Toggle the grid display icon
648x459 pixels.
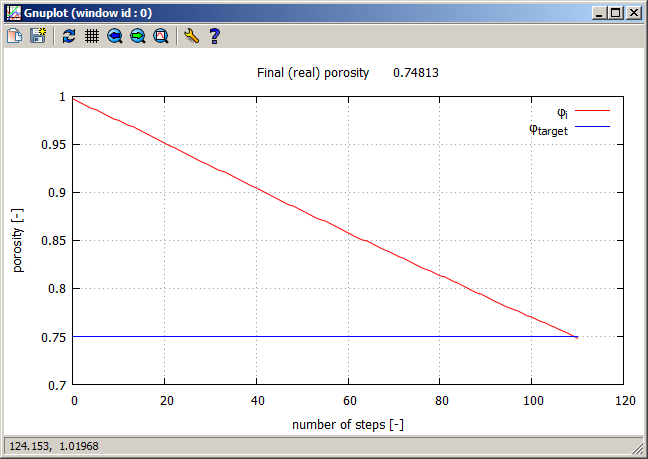click(x=91, y=36)
